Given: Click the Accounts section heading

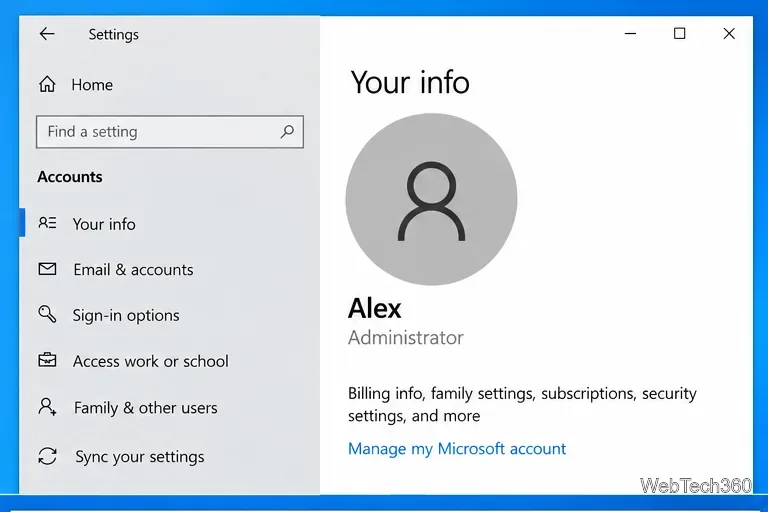Looking at the screenshot, I should 70,177.
